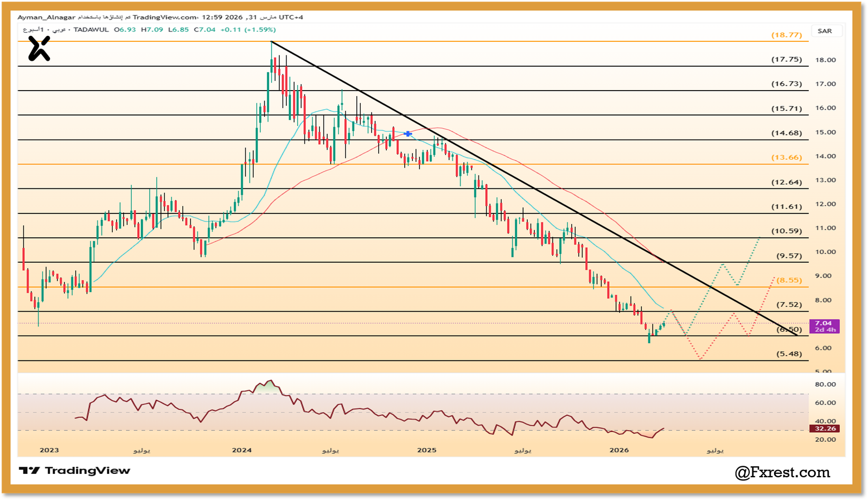868x500 pixels.
Task: Select the 2025 label on time axis
Action: (426, 450)
